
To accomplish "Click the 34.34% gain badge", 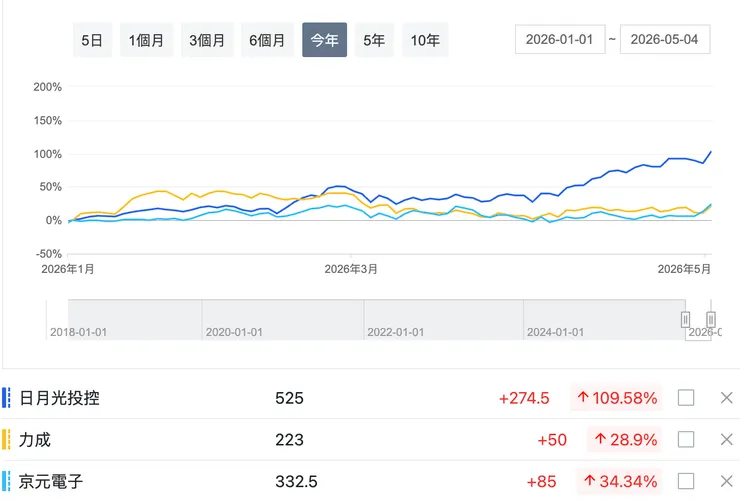I will point(619,482).
